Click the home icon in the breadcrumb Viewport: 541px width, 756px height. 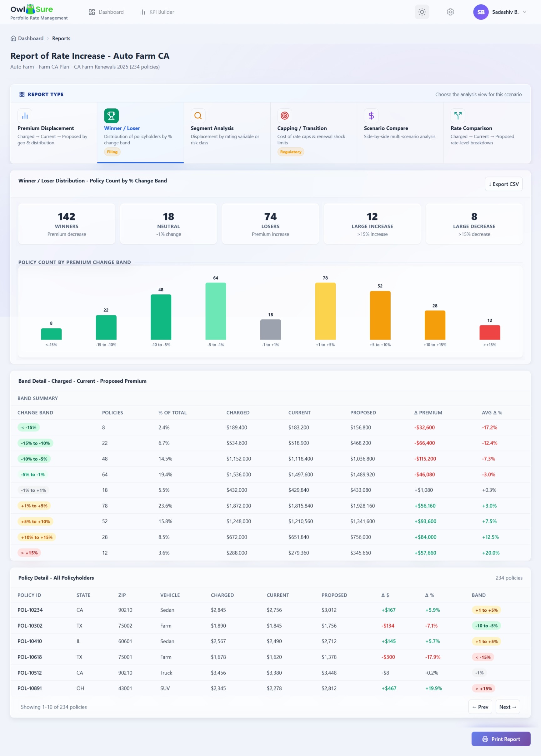click(13, 38)
